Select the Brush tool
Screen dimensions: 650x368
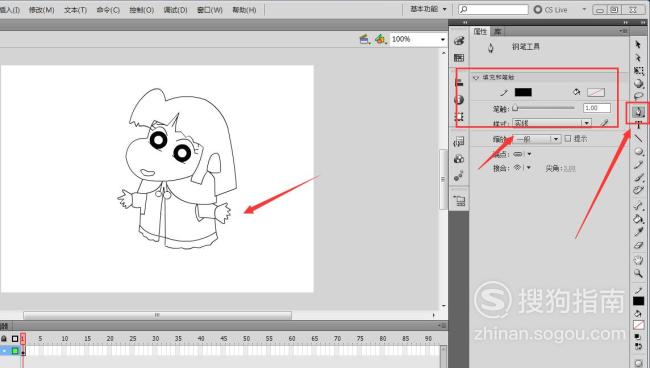pyautogui.click(x=638, y=177)
